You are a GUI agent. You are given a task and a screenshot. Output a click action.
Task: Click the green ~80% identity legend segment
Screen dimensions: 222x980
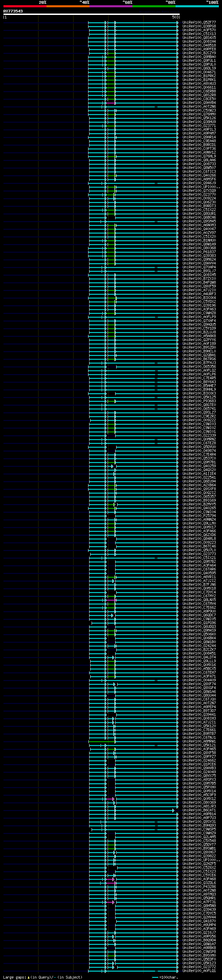tap(154, 7)
